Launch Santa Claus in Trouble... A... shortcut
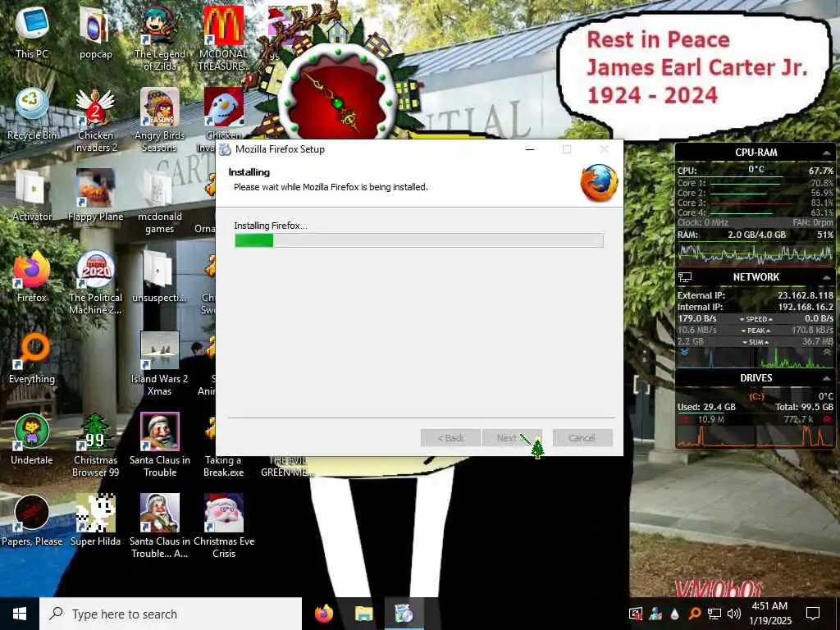 coord(160,526)
